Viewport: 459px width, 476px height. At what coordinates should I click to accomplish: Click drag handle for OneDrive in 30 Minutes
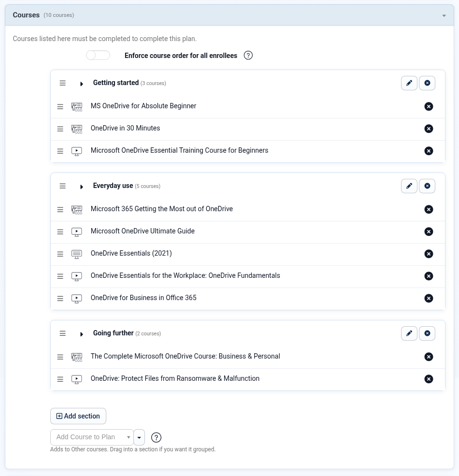pos(60,129)
